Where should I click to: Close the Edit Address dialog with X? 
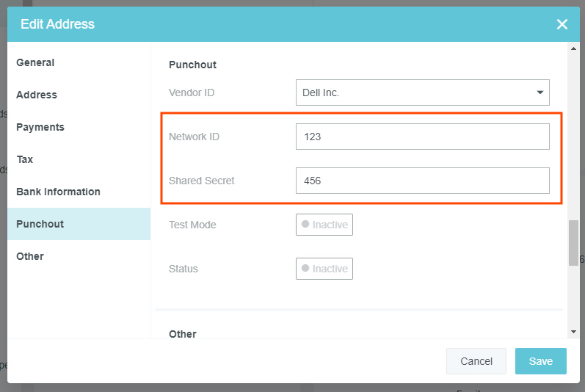tap(562, 24)
